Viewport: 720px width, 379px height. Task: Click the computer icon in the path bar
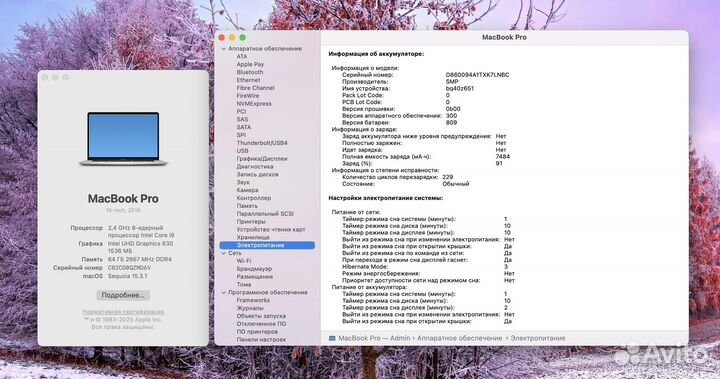pos(332,338)
